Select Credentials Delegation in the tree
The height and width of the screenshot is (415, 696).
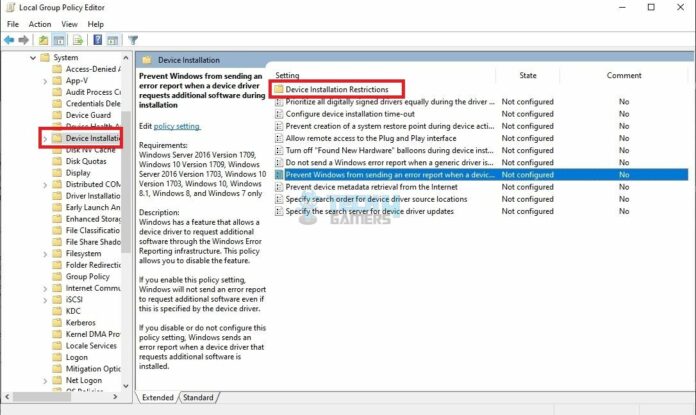[93, 104]
